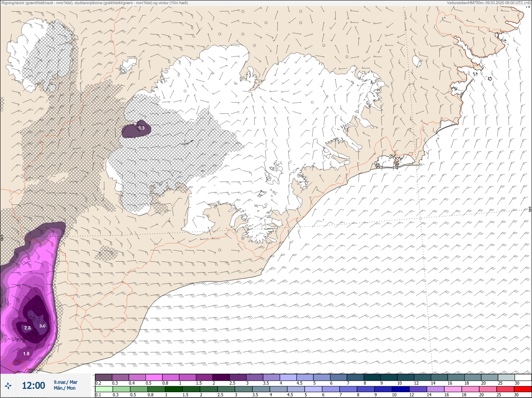Screen dimensions: 532x398
Task: Pick the upper legend swatch between 8 and 9
Action: [x=372, y=377]
